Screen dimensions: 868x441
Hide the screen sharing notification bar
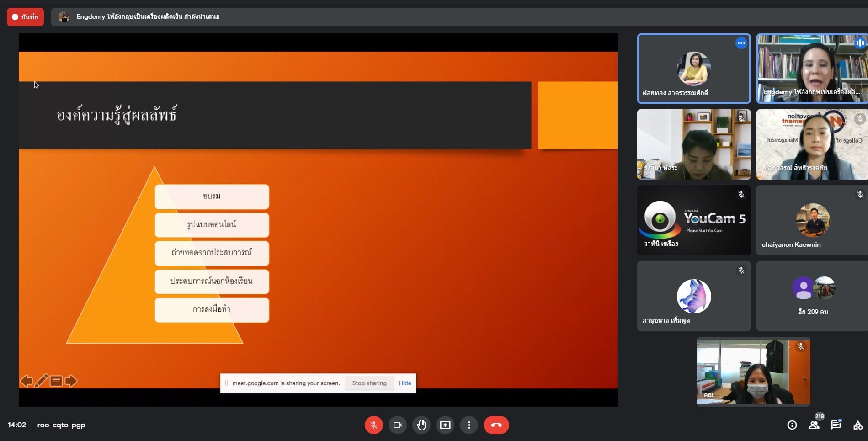(405, 383)
